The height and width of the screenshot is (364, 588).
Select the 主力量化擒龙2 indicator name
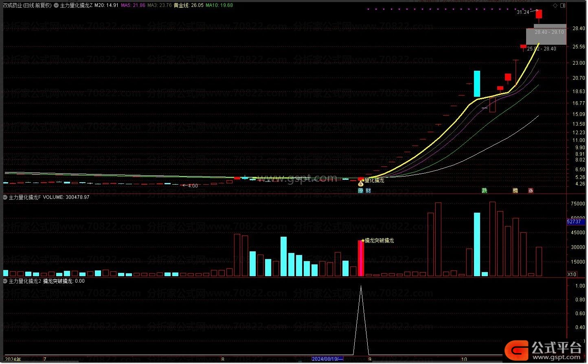coord(25,281)
